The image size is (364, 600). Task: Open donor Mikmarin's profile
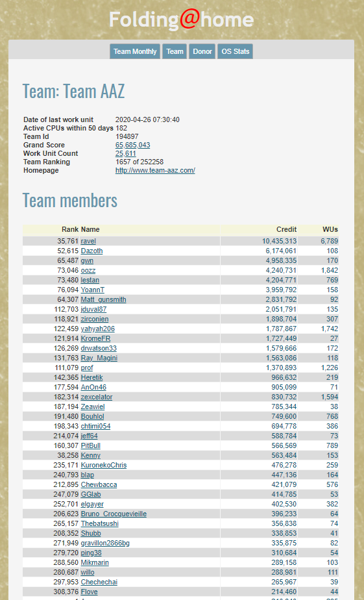(x=95, y=562)
